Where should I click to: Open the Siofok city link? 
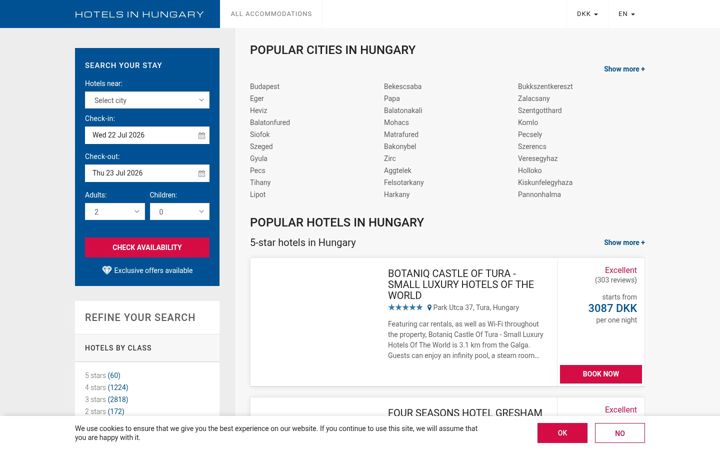click(x=260, y=134)
